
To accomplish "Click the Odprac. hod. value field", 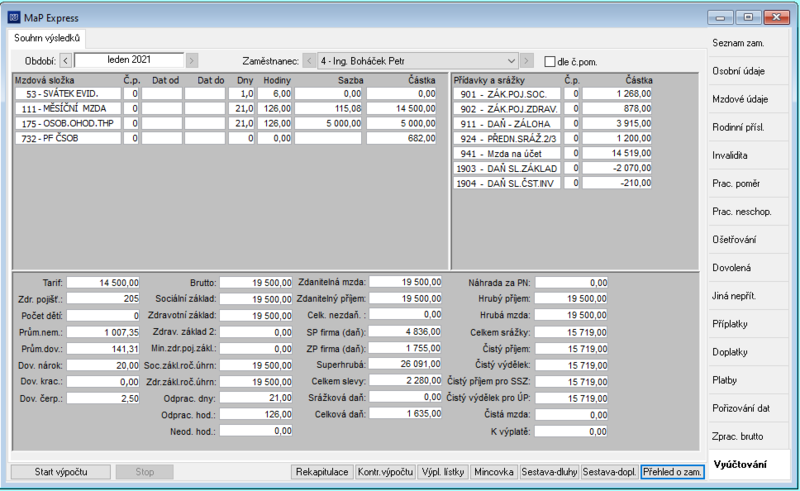I will tap(256, 415).
